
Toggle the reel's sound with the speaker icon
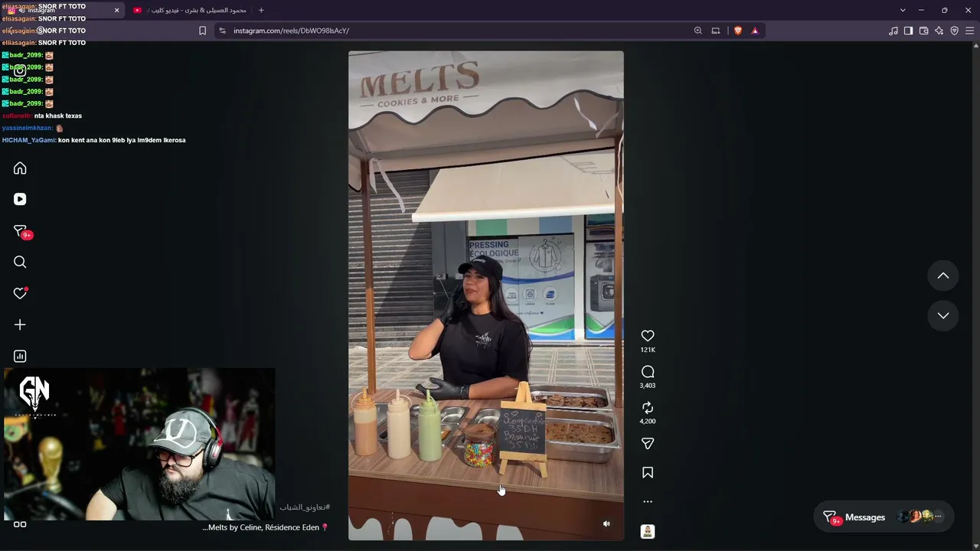click(x=606, y=524)
